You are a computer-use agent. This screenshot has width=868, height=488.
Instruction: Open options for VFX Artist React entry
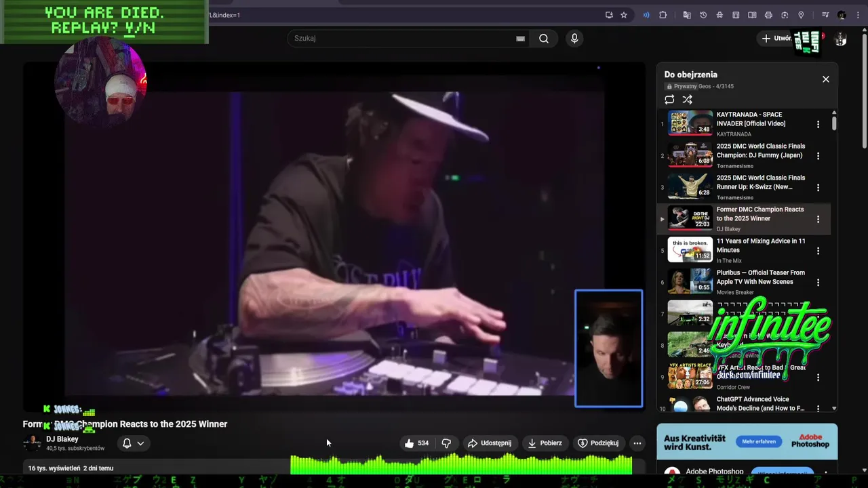tap(818, 378)
